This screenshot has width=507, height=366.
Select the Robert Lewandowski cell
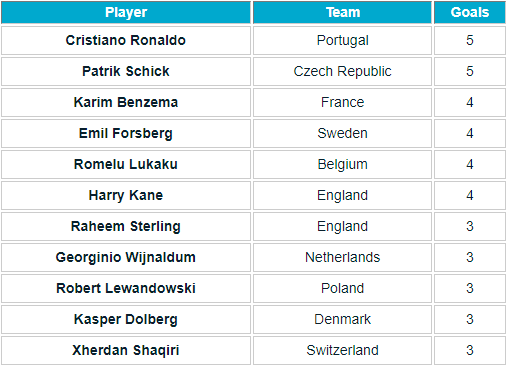126,288
